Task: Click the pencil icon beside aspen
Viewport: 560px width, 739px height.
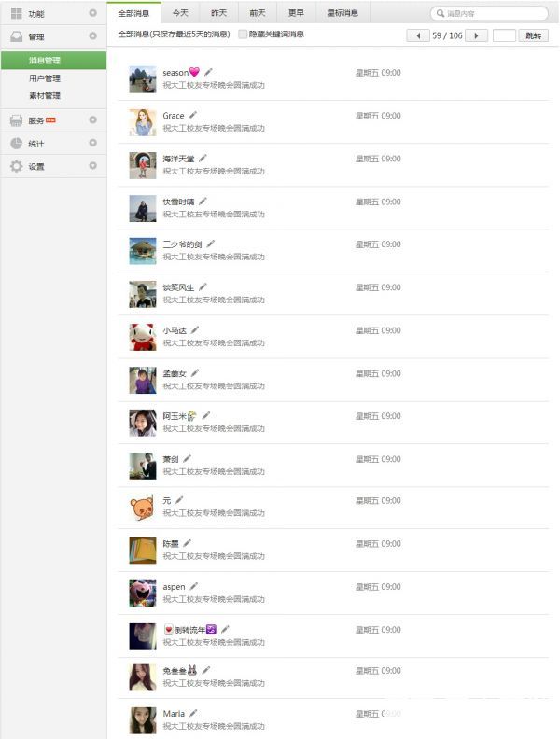Action: coord(194,586)
